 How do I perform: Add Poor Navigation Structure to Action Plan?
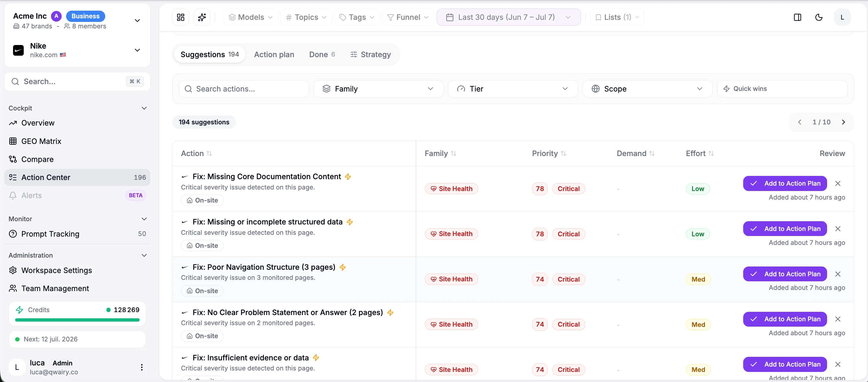[785, 274]
